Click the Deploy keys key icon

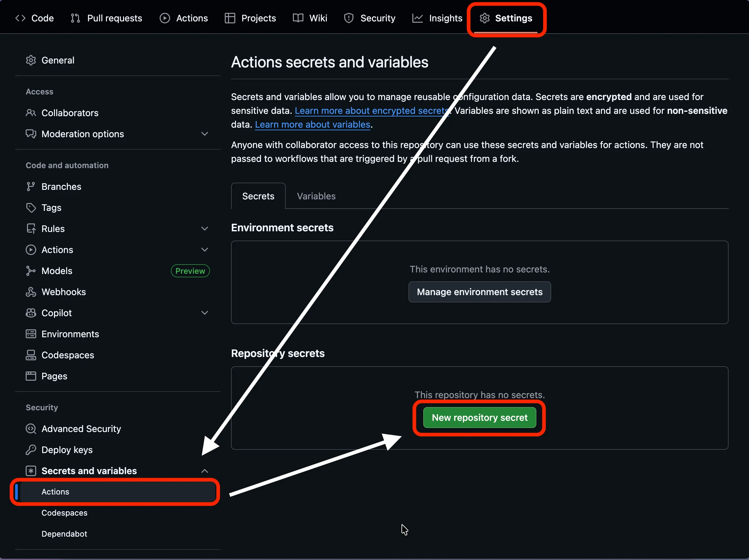(x=31, y=450)
